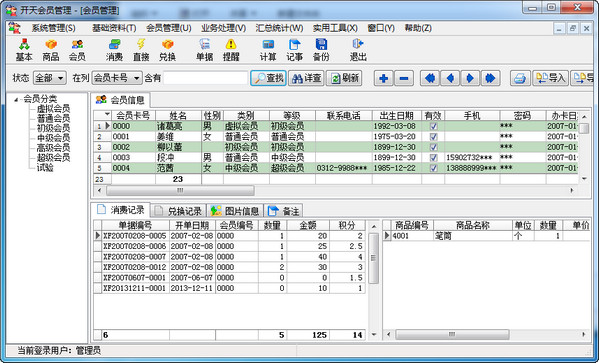Open the 消费 toolbar icon
This screenshot has width=599, height=363.
114,50
